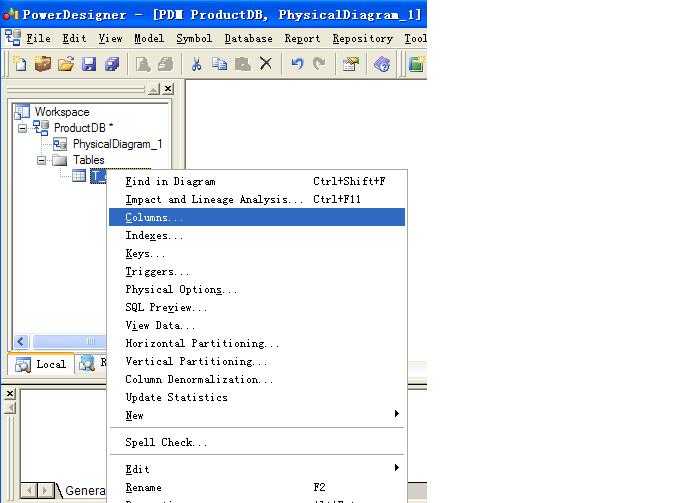Click the Paste toolbar icon

243,64
